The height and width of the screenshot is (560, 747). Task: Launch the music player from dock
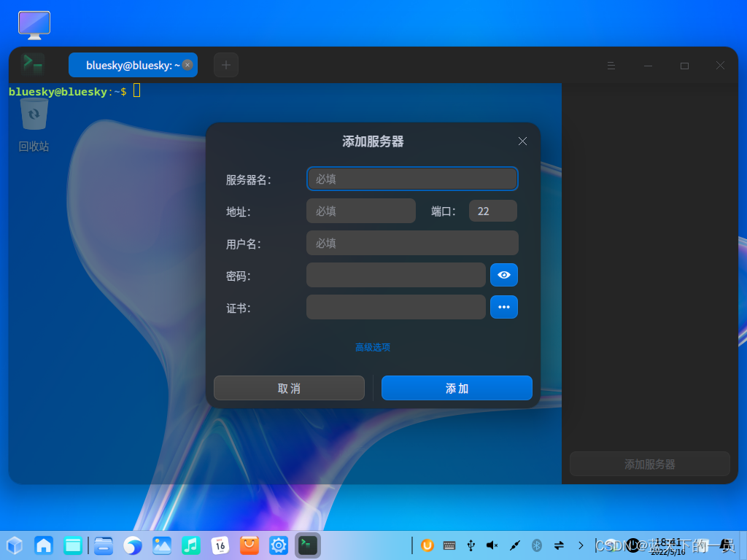tap(191, 545)
